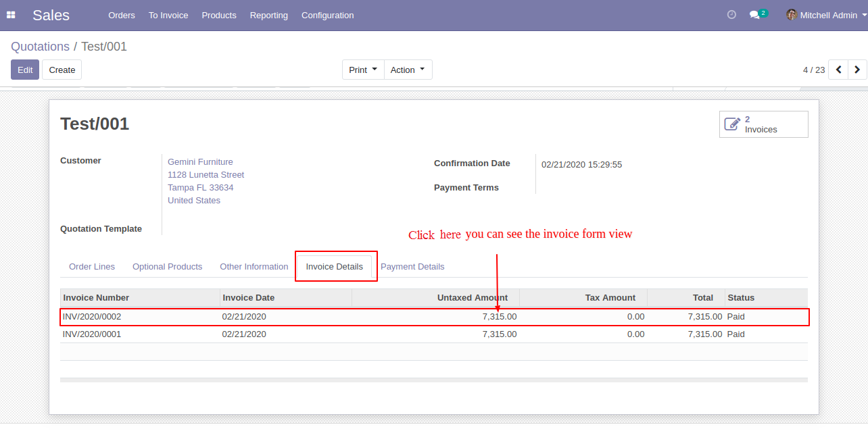868x431 pixels.
Task: Click the Quotation Template field label
Action: point(101,229)
